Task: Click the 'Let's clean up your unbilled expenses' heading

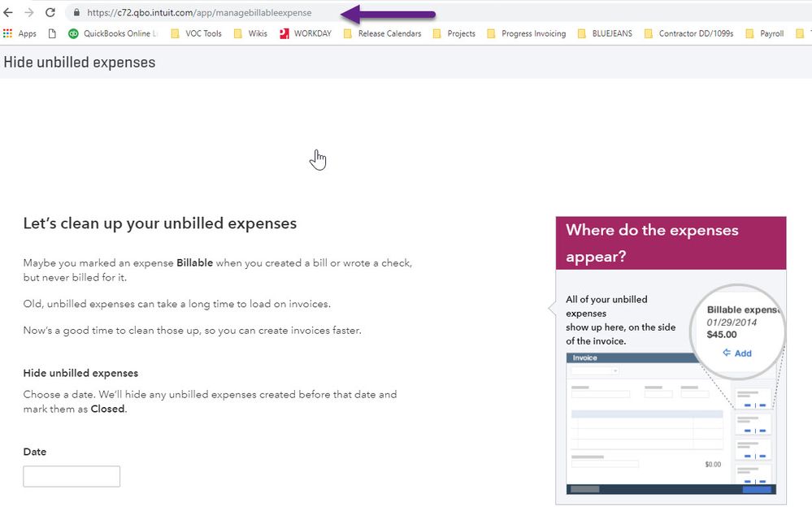Action: point(160,223)
